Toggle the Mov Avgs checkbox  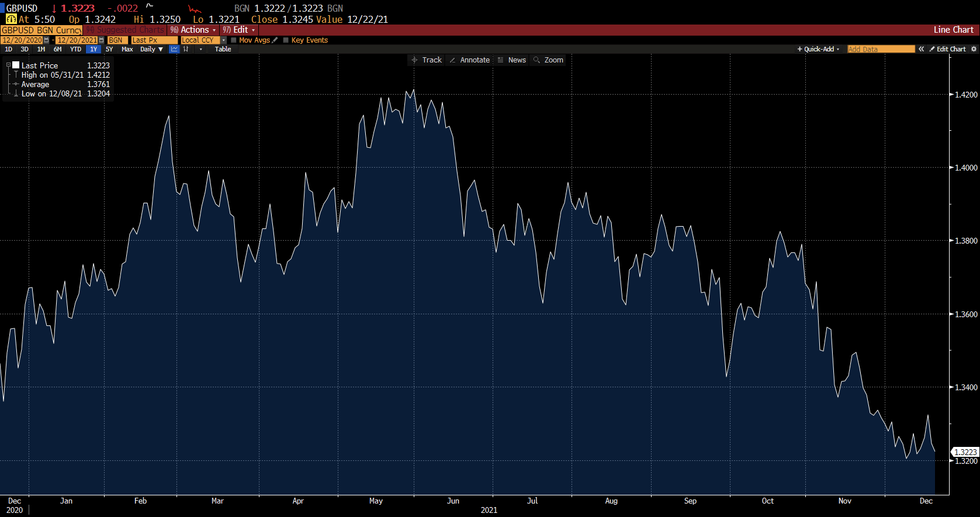pos(234,40)
